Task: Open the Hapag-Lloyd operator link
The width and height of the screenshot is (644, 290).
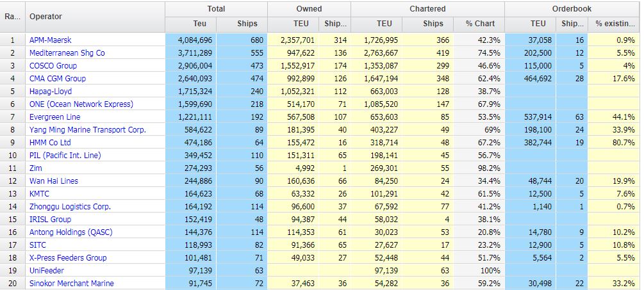Action: [51, 91]
